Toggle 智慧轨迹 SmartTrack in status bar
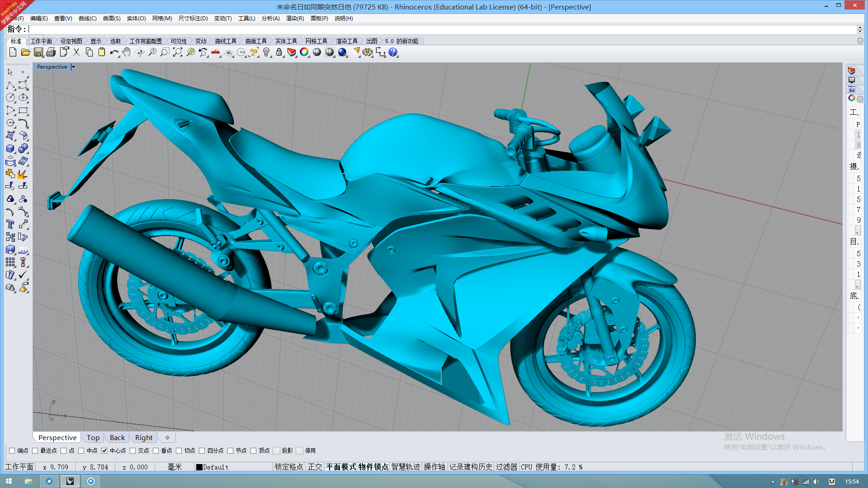This screenshot has width=868, height=488. tap(406, 467)
